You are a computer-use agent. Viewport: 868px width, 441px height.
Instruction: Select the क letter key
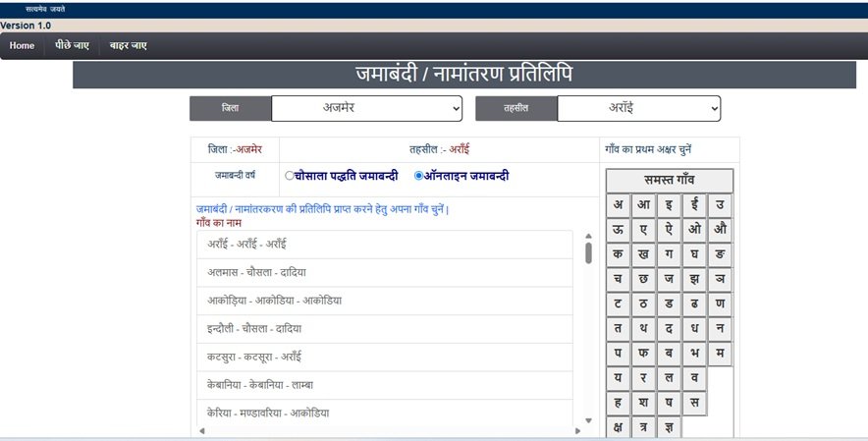click(x=618, y=253)
